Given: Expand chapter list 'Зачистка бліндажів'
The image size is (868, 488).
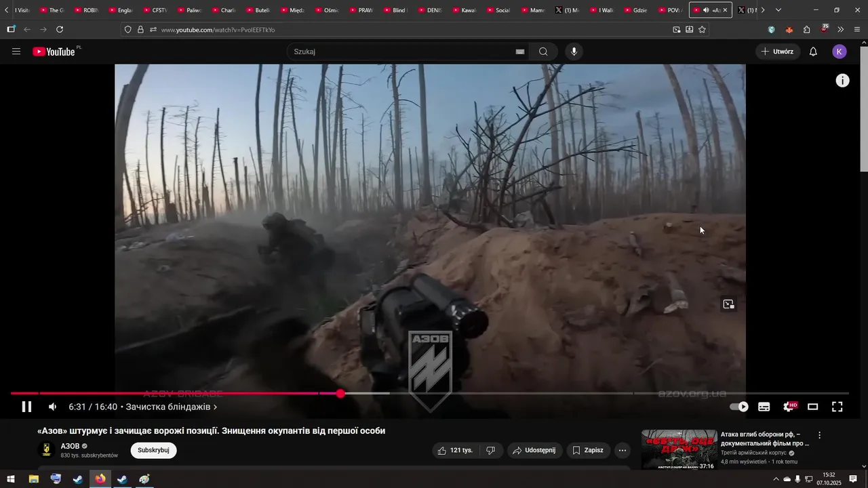Looking at the screenshot, I should [171, 407].
